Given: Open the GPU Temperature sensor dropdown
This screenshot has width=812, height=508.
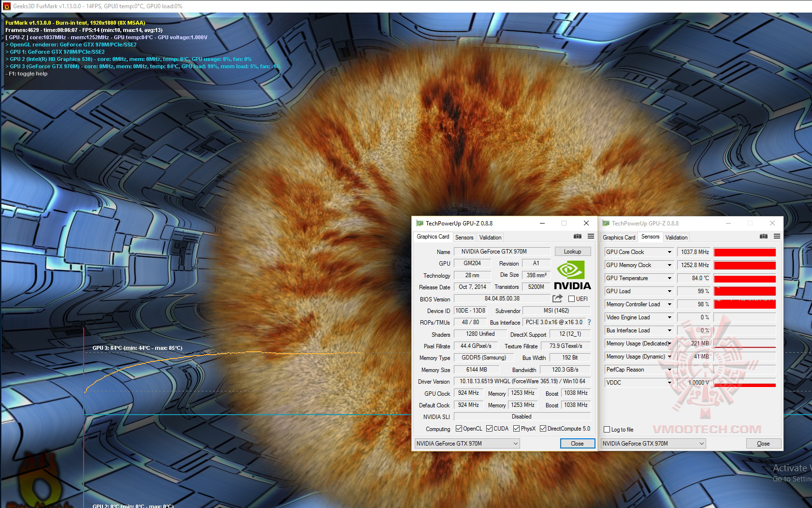Looking at the screenshot, I should coord(669,278).
